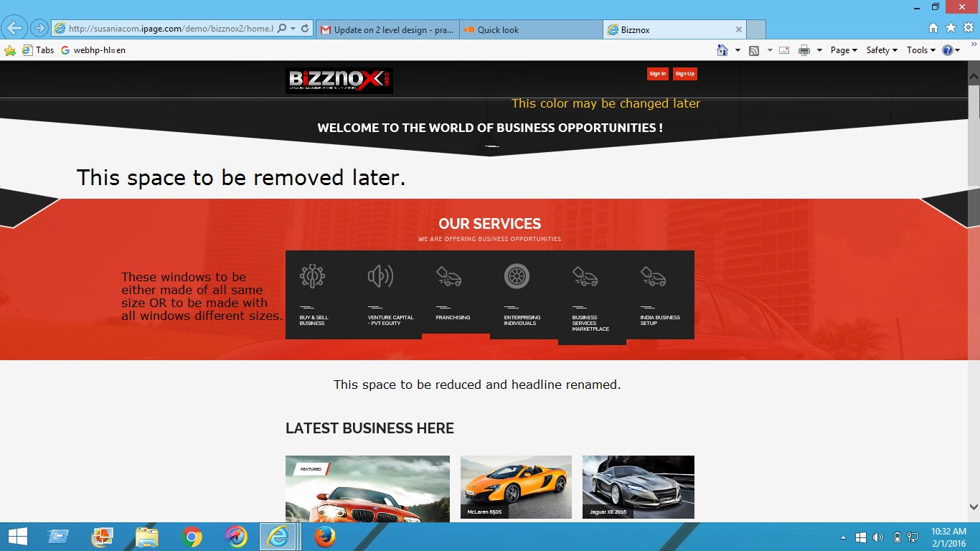Click the Sign Up button
Screen dimensions: 980x551
(684, 74)
